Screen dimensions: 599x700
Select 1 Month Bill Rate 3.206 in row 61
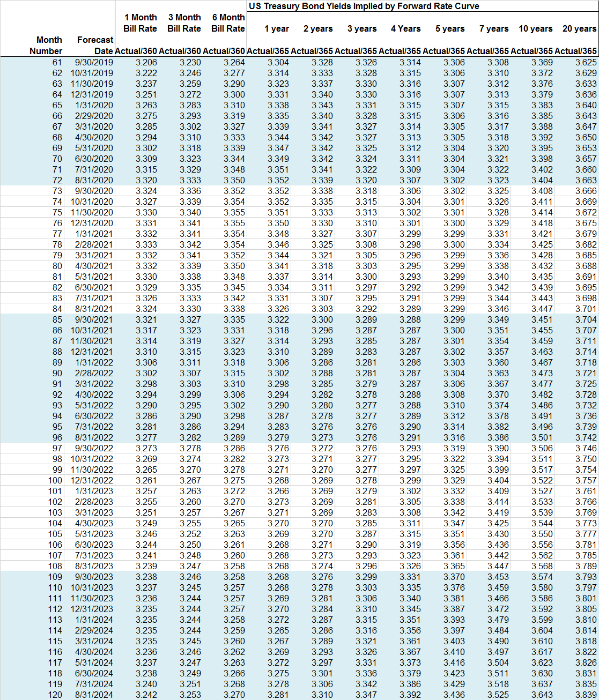click(146, 62)
